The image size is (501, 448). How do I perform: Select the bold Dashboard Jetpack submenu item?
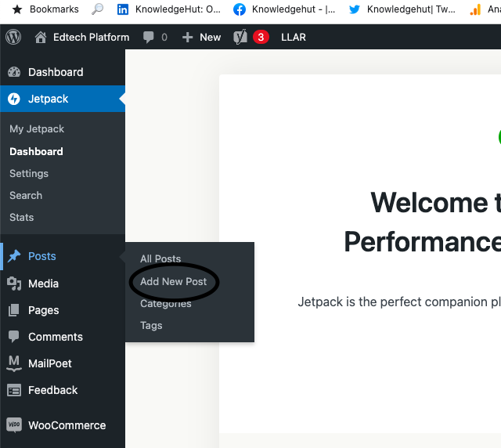(36, 152)
